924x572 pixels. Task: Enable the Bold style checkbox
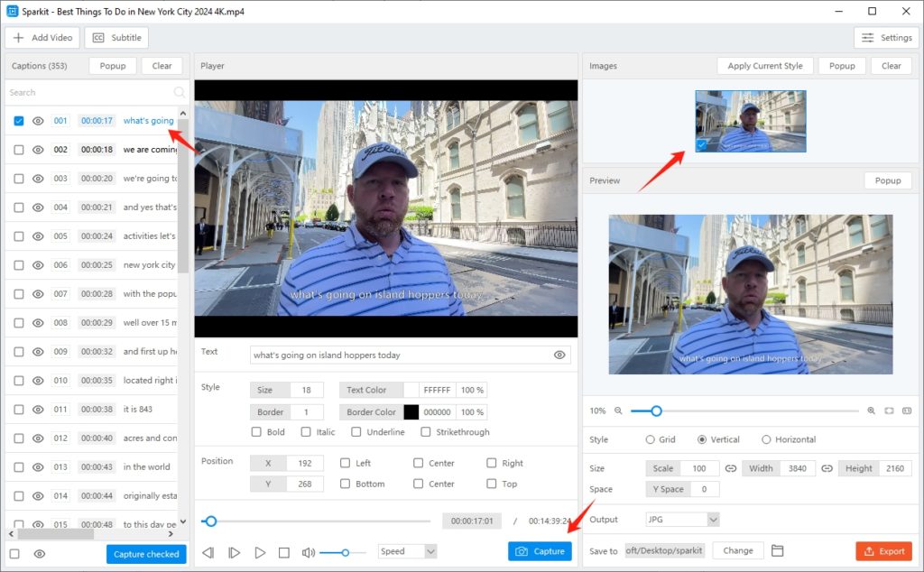pos(256,432)
